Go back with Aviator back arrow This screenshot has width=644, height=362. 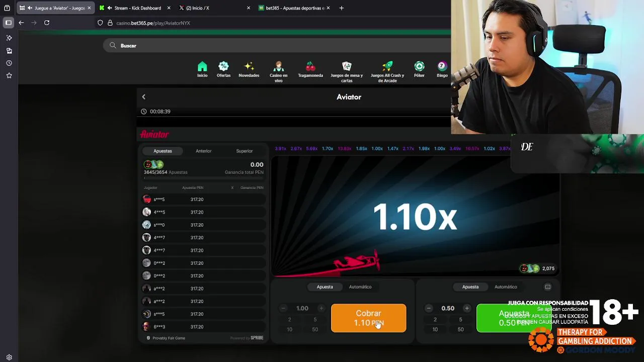[x=143, y=97]
